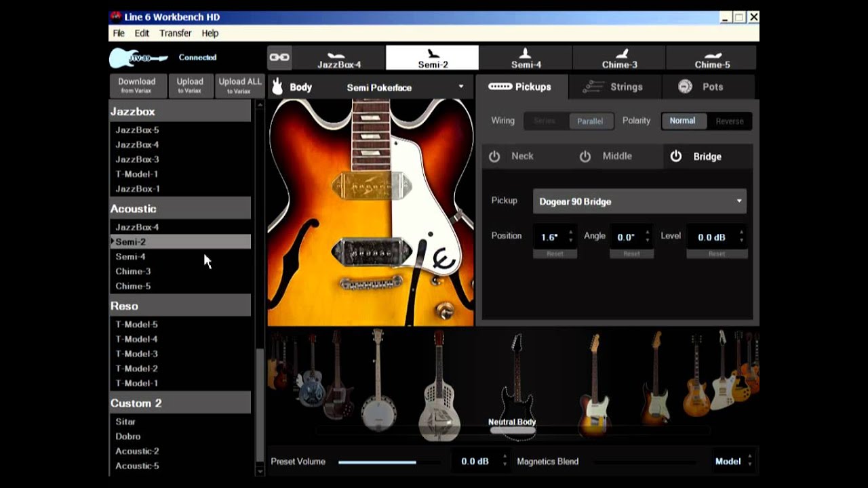Screen dimensions: 868x488
Task: Select Chime-3 in the left preset list
Action: coord(180,271)
